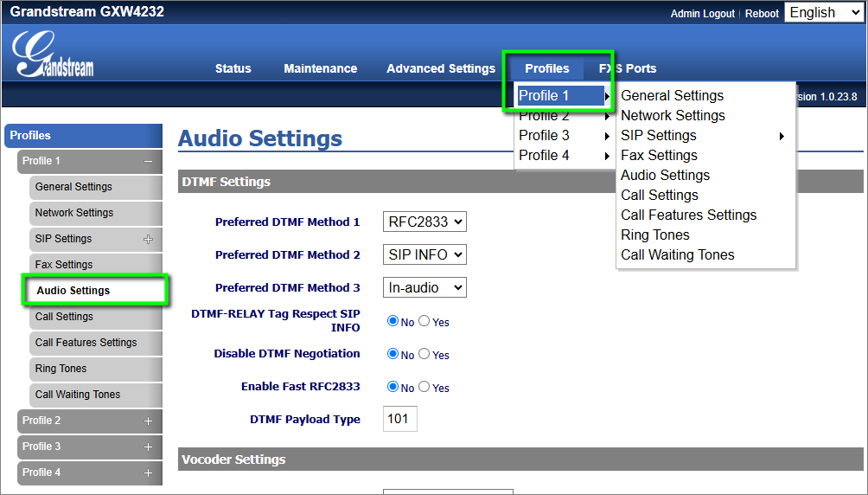Choose Profile 2 in the dropdown menu

tap(564, 116)
